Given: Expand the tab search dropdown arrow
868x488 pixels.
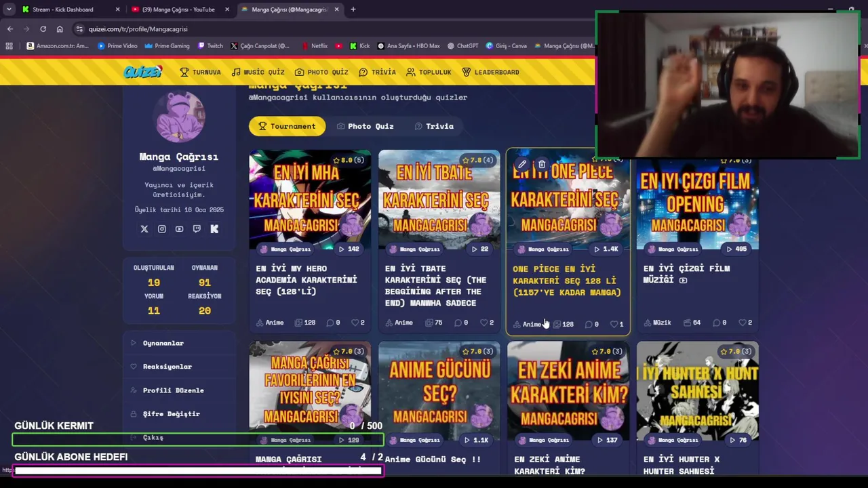Looking at the screenshot, I should click(9, 9).
